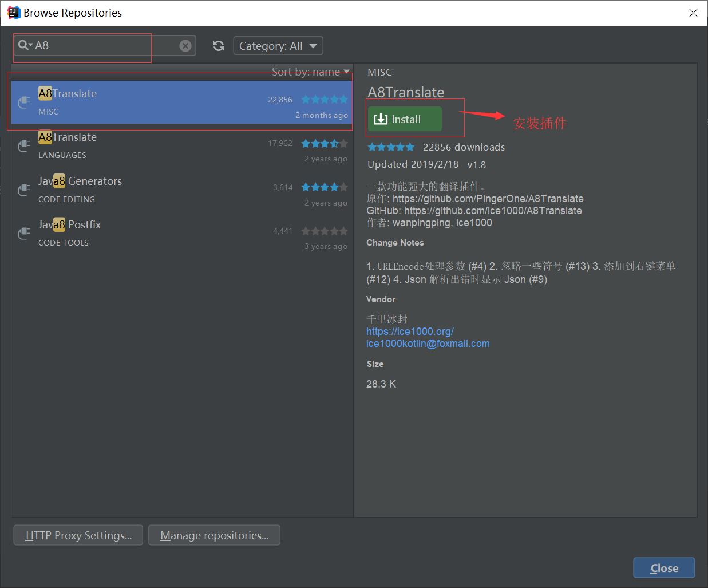Image resolution: width=708 pixels, height=588 pixels.
Task: Click the Change Notes heading
Action: click(395, 243)
